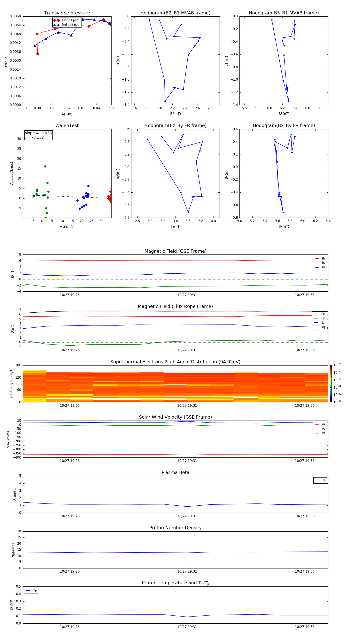The height and width of the screenshot is (644, 351).
Task: Click the Vx legend entry in solar wind plot
Action: coord(320,424)
